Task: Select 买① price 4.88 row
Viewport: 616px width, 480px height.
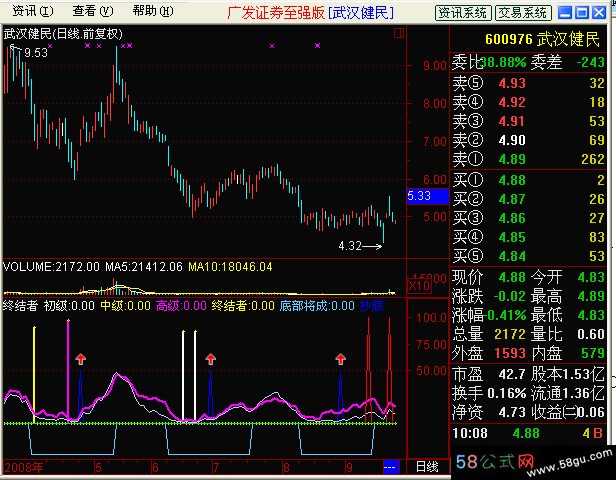Action: pyautogui.click(x=528, y=180)
